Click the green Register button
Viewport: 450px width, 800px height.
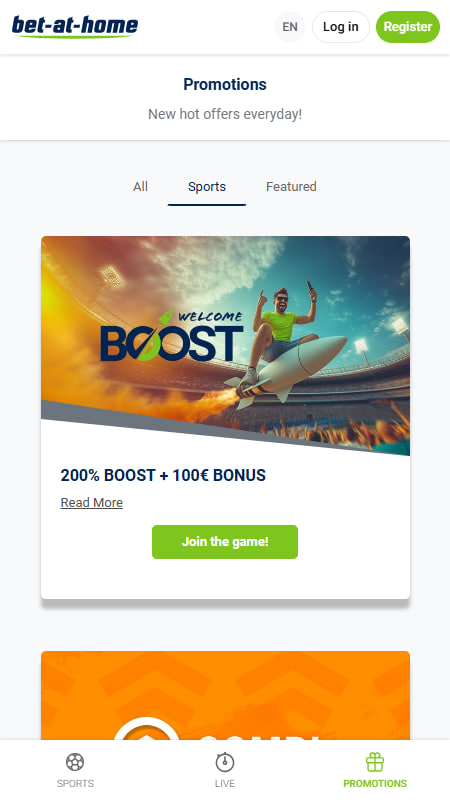click(408, 27)
